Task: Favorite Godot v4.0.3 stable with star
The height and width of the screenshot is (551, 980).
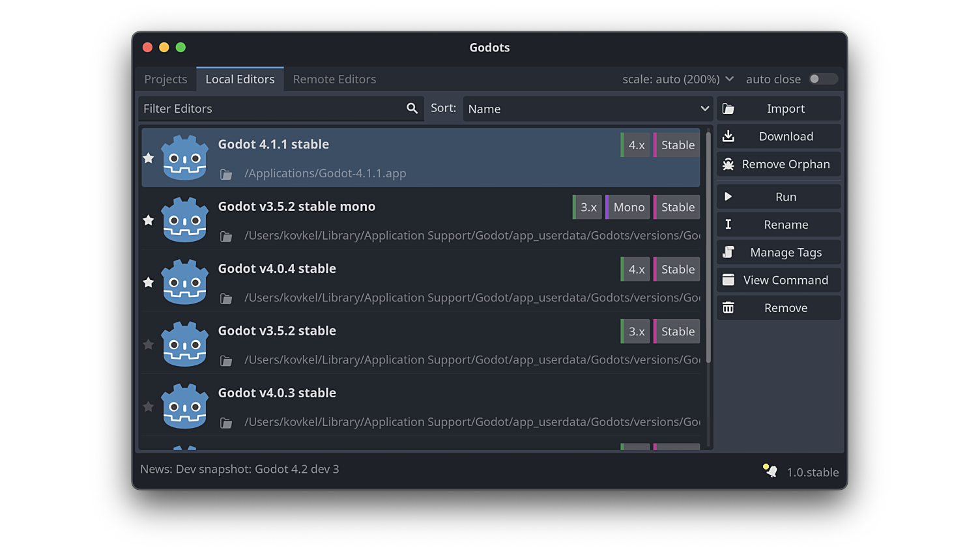Action: (x=149, y=407)
